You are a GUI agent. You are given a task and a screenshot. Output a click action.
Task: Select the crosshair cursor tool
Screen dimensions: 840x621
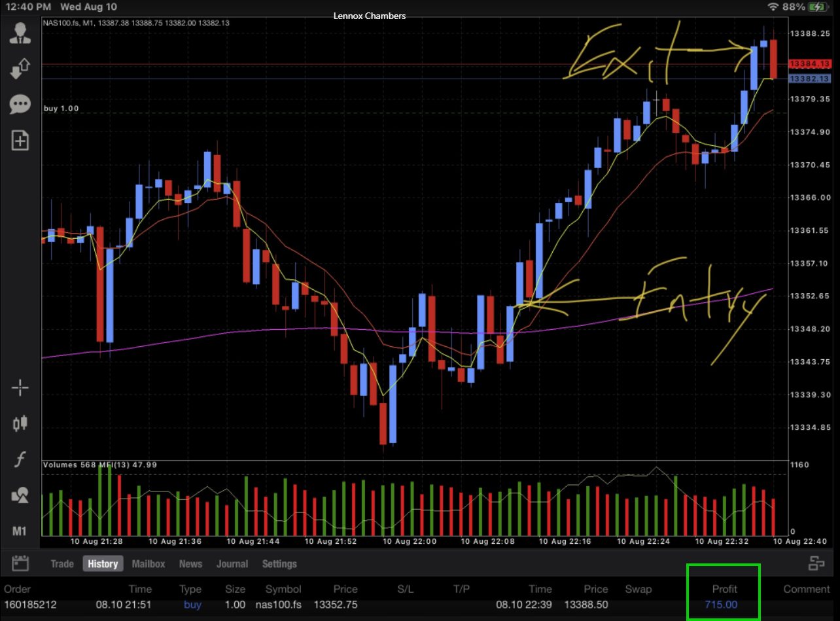(x=20, y=387)
